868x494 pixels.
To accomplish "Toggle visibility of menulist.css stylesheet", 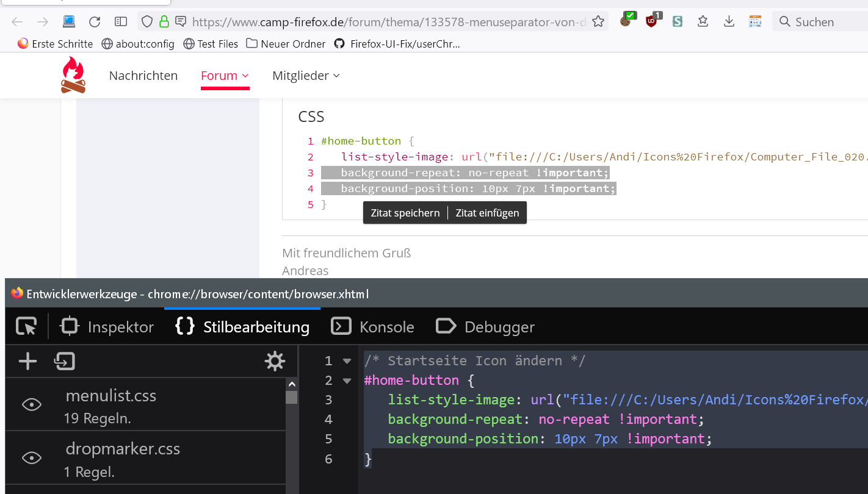I will [32, 404].
